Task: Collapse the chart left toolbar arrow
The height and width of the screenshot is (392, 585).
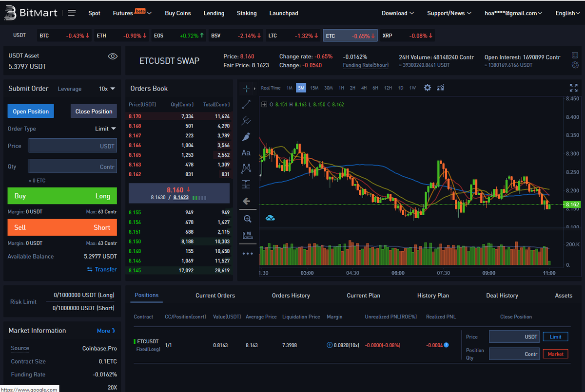Action: coord(261,174)
